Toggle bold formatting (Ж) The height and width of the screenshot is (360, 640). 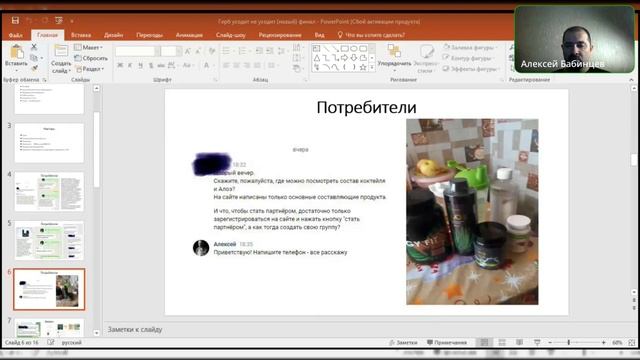(120, 65)
